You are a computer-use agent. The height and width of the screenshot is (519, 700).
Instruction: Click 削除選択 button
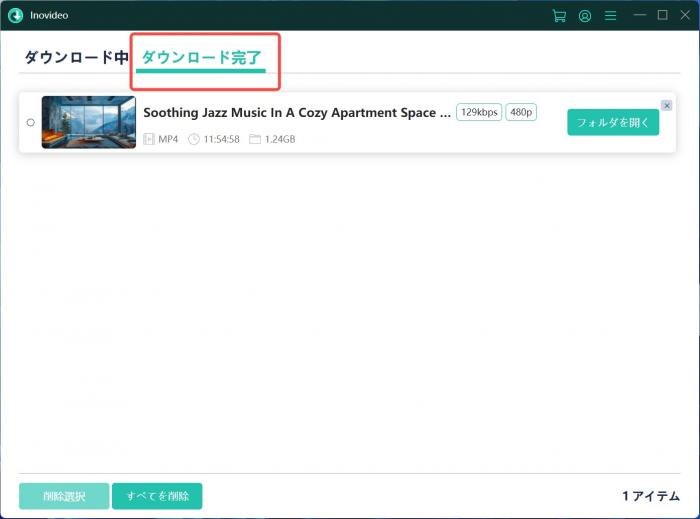pyautogui.click(x=64, y=496)
